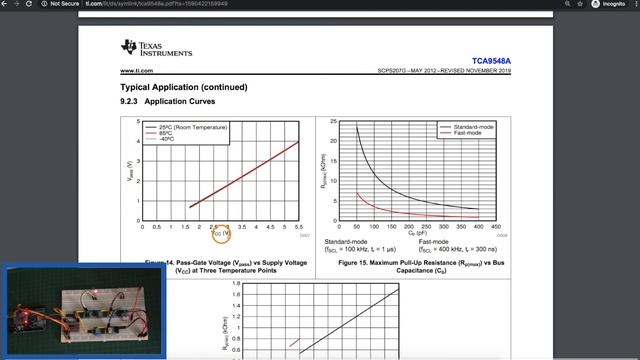Click the breadboard webcam video overlay
640x360 pixels.
click(x=84, y=311)
